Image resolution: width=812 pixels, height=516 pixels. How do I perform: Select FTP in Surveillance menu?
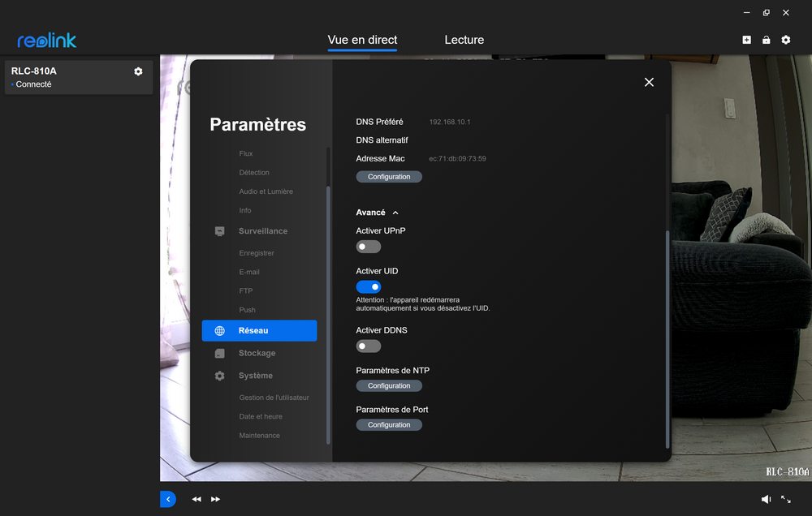point(245,291)
